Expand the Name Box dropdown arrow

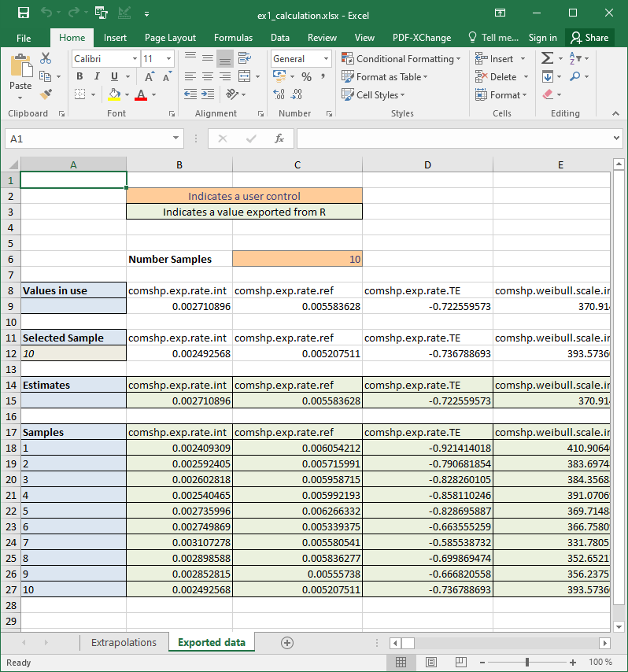click(175, 138)
